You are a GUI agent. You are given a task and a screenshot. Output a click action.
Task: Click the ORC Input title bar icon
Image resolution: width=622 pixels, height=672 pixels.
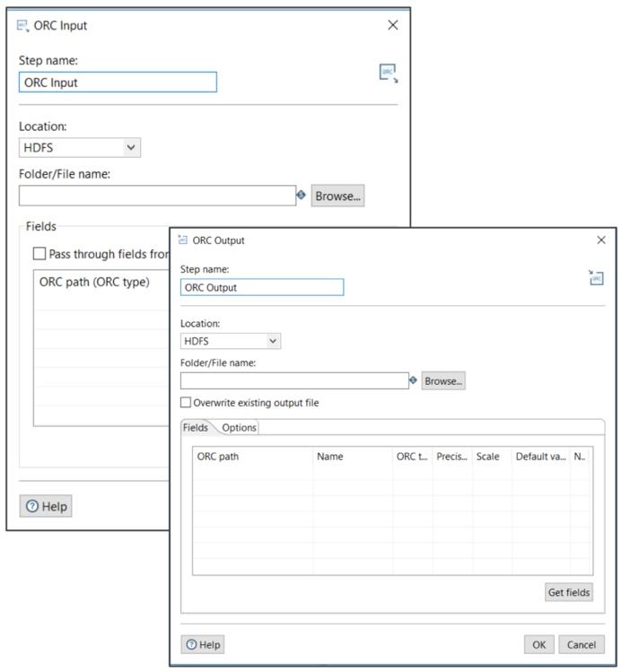22,26
